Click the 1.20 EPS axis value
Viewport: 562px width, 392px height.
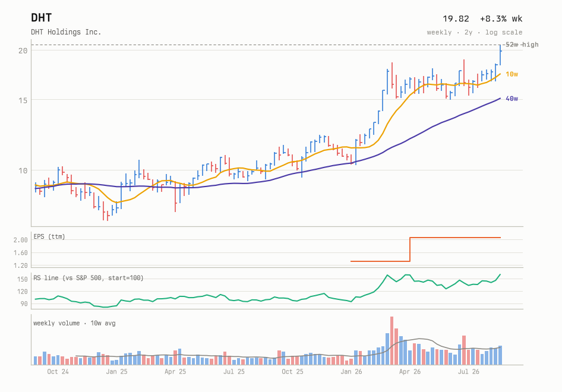[21, 265]
